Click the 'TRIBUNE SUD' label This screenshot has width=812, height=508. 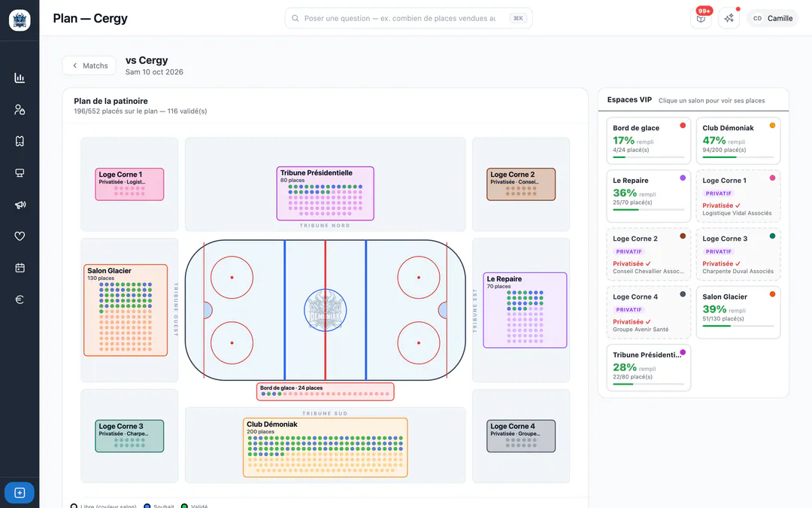coord(325,414)
